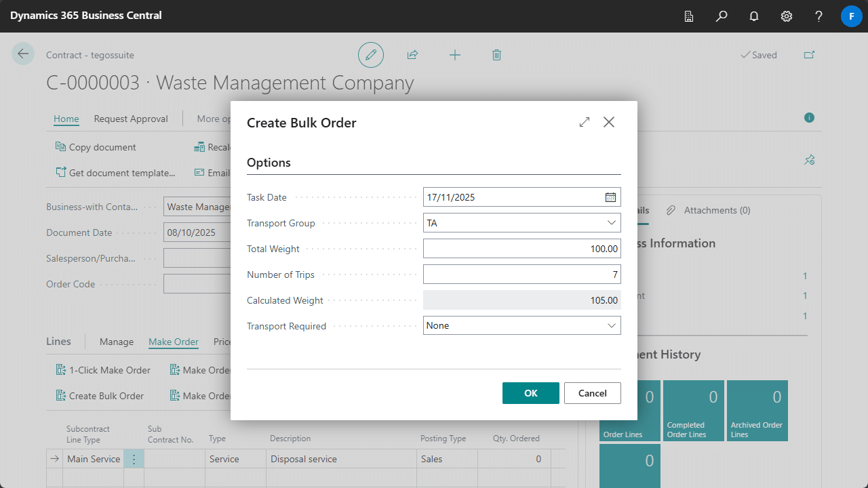Expand the Transport Group dropdown
Image resolution: width=868 pixels, height=488 pixels.
[612, 223]
